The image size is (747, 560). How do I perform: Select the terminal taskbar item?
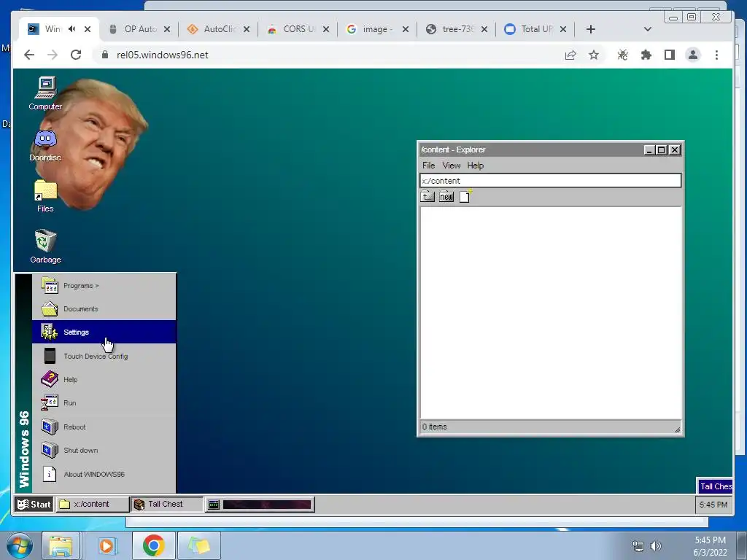point(260,505)
